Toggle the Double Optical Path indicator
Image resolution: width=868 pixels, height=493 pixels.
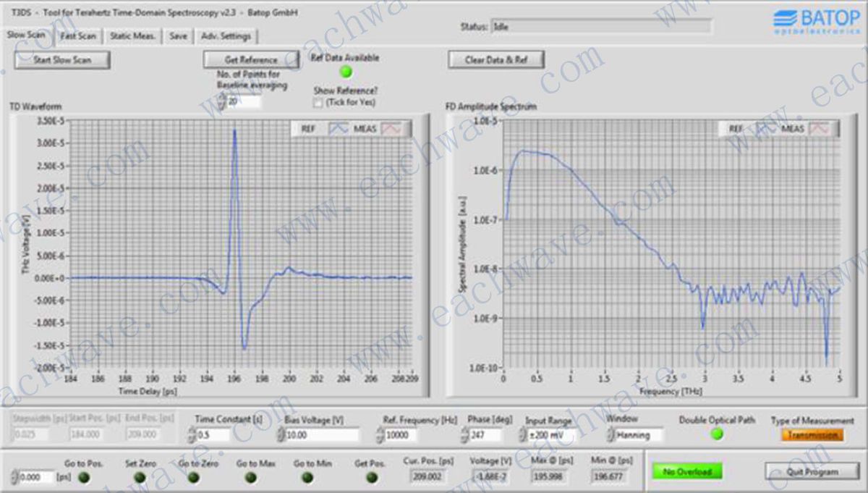716,434
